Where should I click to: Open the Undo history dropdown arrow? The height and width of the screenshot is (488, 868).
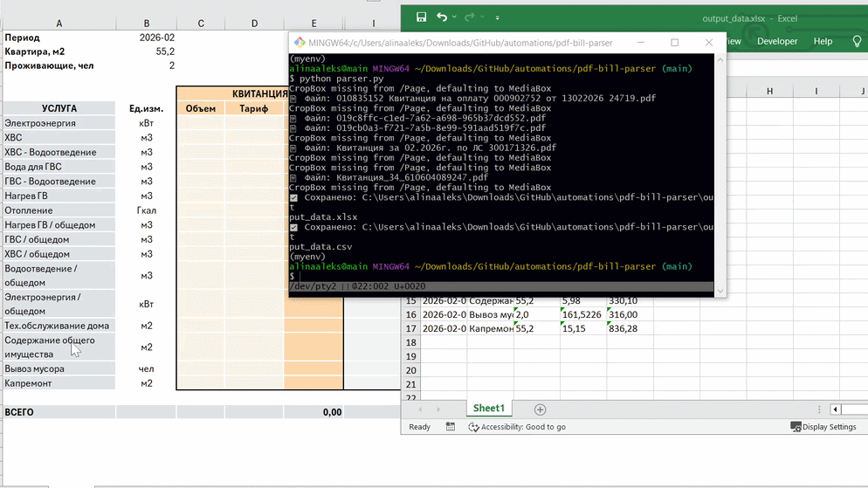click(x=454, y=17)
